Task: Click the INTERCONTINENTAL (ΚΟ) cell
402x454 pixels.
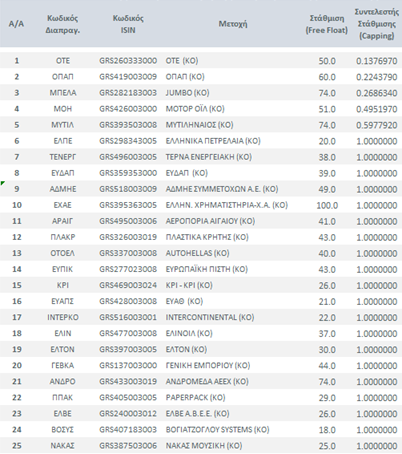Action: click(210, 317)
